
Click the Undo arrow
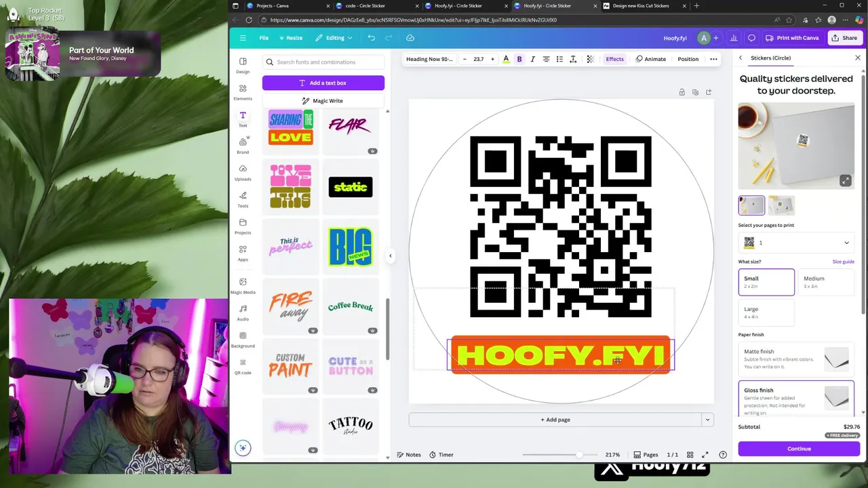click(371, 38)
